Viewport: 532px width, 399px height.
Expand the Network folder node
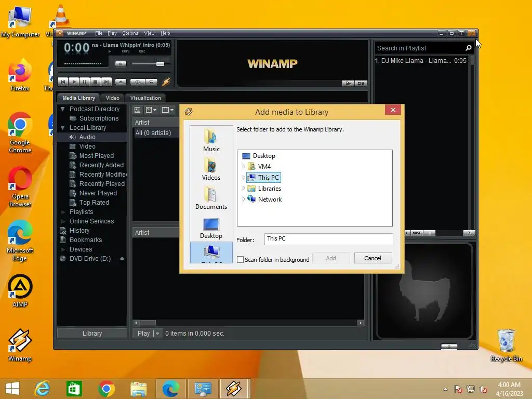click(x=244, y=199)
